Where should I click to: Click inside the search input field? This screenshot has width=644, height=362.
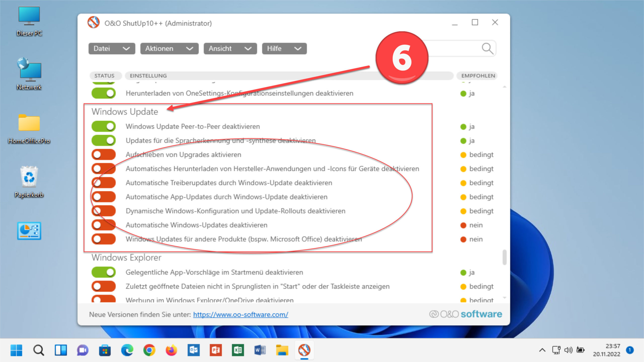453,49
